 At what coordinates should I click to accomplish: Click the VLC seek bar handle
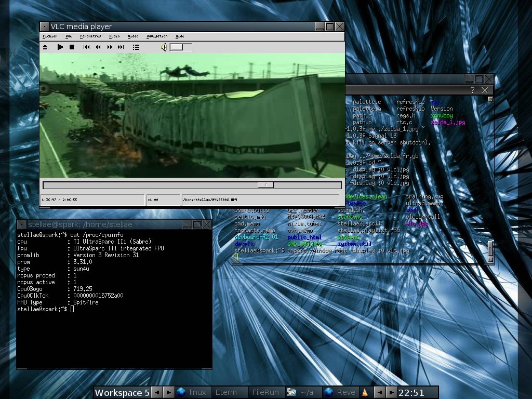(x=265, y=185)
